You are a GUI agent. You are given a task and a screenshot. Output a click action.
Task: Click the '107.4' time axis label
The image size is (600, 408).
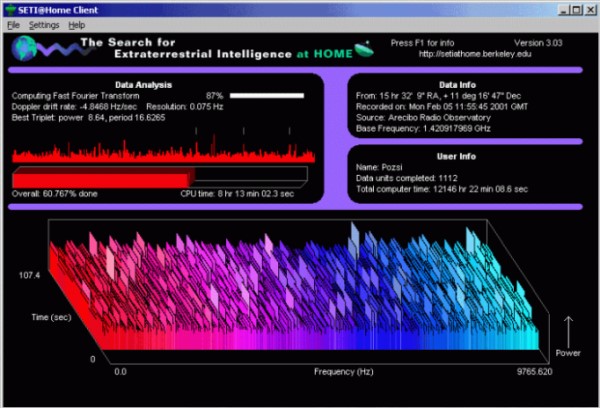click(29, 275)
